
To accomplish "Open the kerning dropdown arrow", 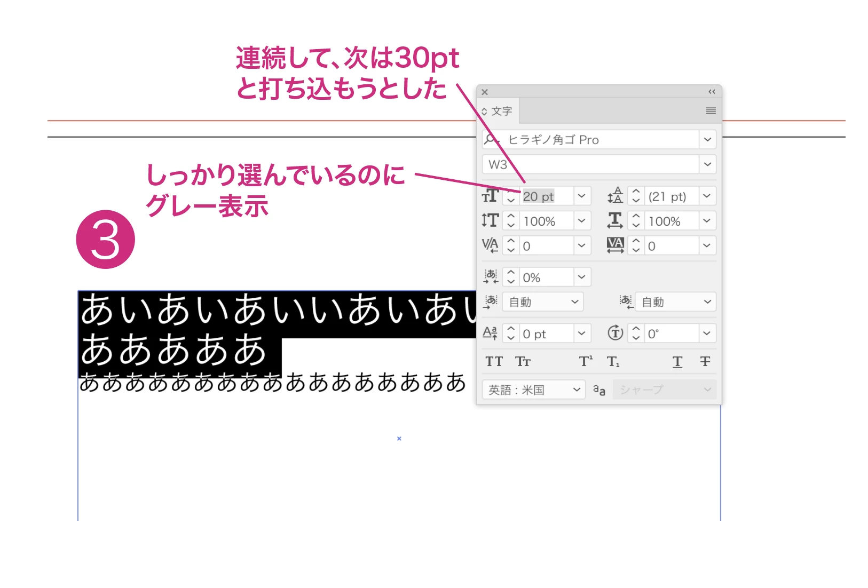I will 582,245.
